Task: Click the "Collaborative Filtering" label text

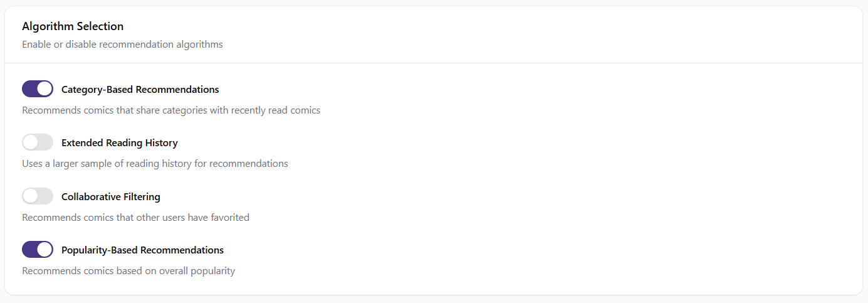Action: [110, 197]
